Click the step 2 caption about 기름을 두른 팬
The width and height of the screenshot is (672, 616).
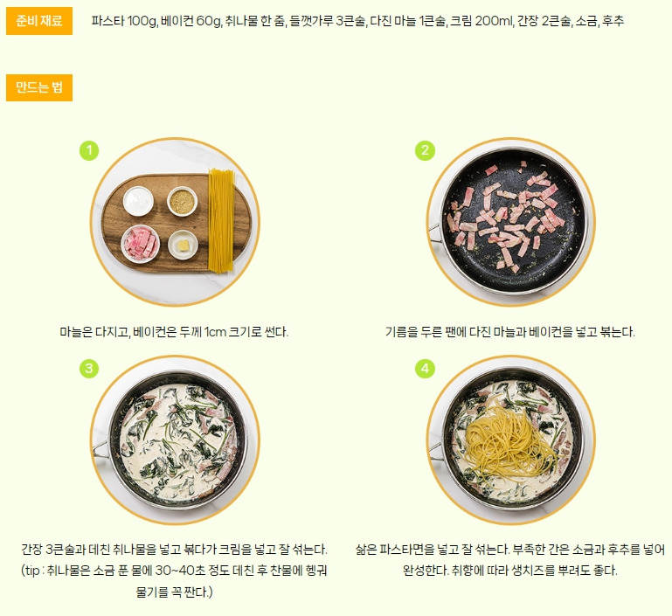point(510,331)
